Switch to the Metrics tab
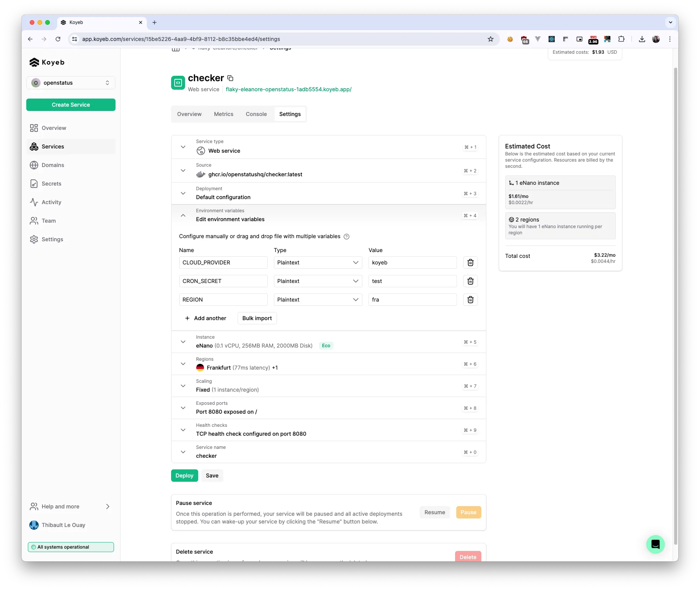This screenshot has width=700, height=590. [223, 114]
